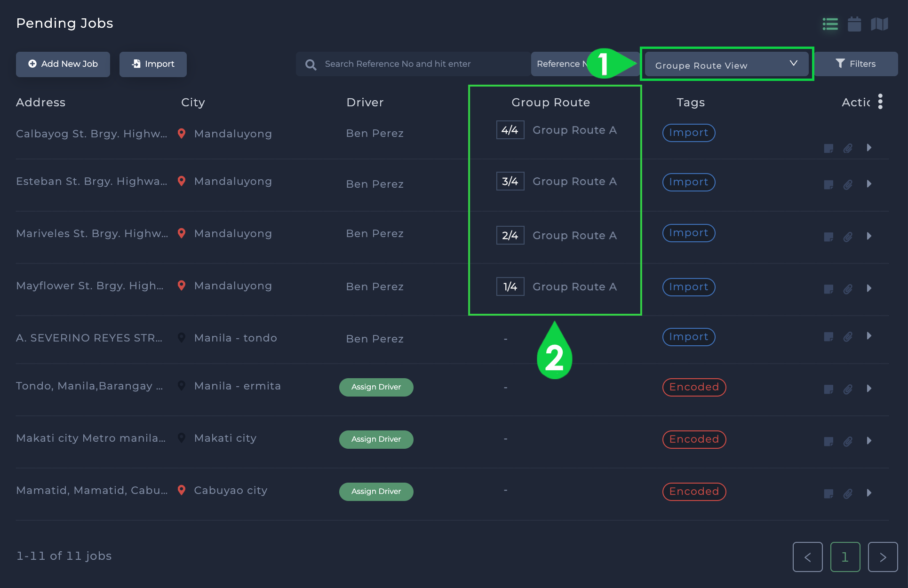Open attachment icon for Mariveles St. job
This screenshot has width=908, height=588.
pyautogui.click(x=848, y=237)
